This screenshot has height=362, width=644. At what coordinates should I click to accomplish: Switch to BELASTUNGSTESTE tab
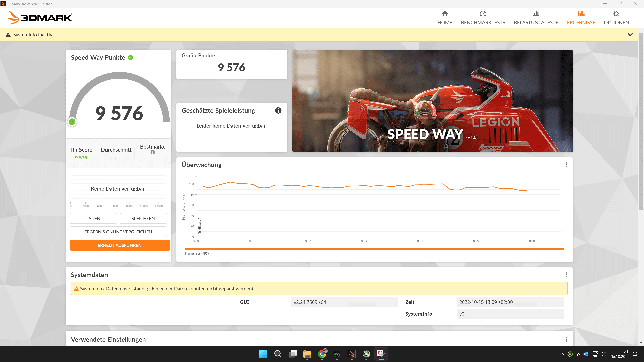[x=536, y=18]
